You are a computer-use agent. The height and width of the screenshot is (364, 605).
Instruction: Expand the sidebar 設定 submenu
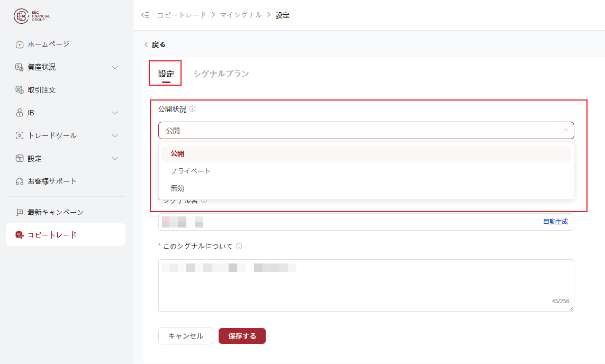114,159
